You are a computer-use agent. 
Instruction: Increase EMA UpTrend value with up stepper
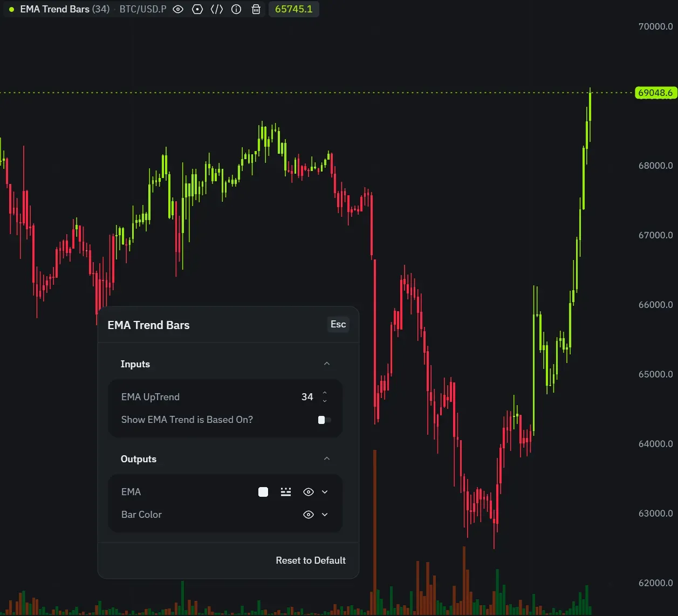click(x=324, y=393)
